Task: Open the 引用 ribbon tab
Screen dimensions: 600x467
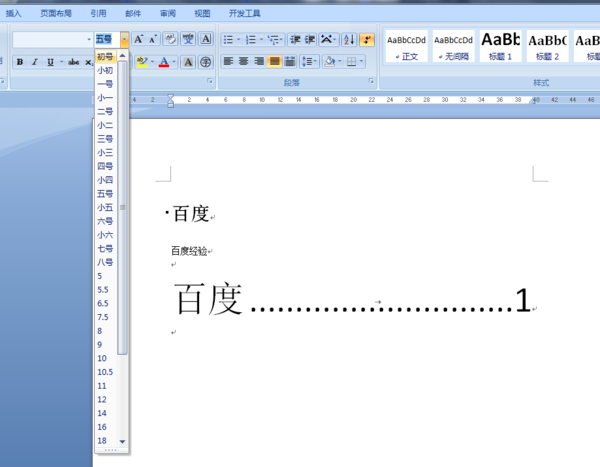Action: pyautogui.click(x=98, y=13)
